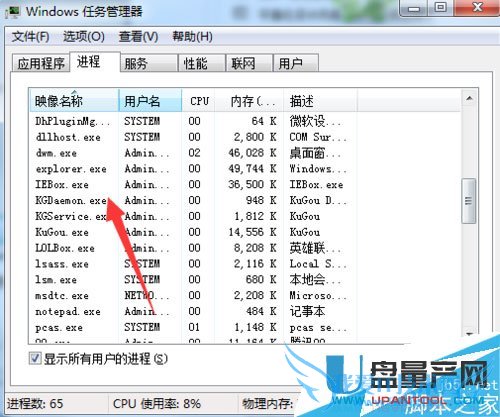Click the 桌面窗... description cell
Viewport: 500px width, 417px height.
[x=315, y=153]
